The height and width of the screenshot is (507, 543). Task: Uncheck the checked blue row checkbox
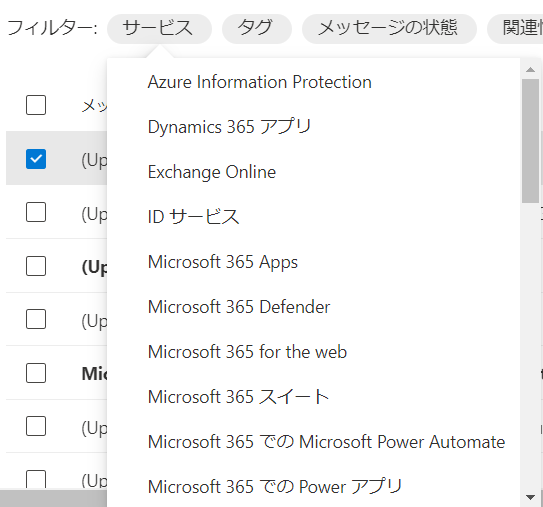[x=36, y=159]
